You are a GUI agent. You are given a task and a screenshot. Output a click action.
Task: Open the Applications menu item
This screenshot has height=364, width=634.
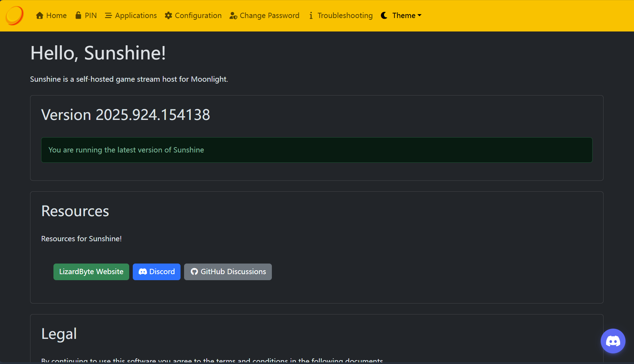click(x=136, y=16)
